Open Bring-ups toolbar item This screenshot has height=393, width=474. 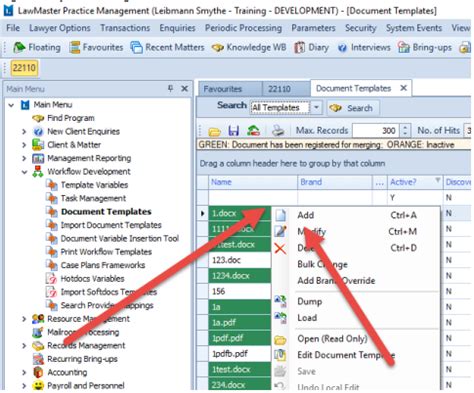click(x=425, y=48)
